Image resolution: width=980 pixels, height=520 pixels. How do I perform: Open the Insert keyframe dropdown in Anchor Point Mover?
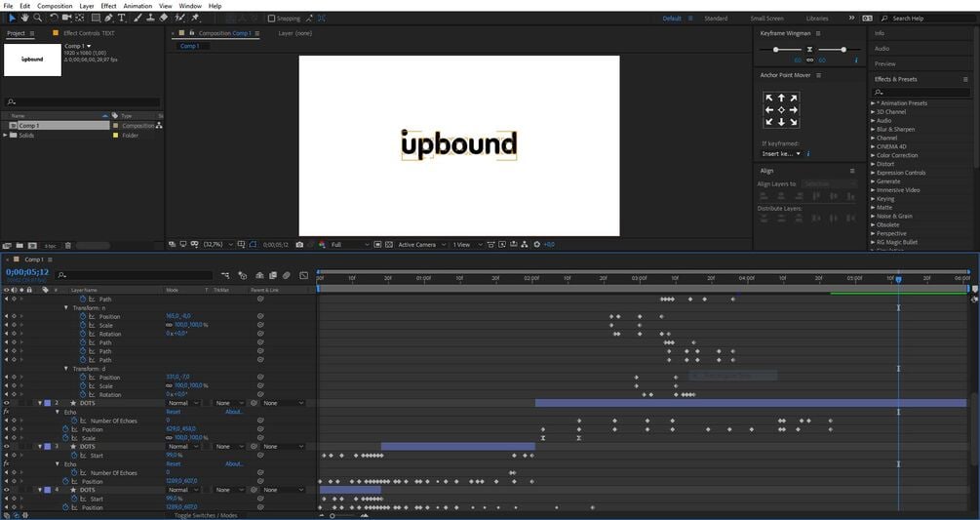coord(781,154)
